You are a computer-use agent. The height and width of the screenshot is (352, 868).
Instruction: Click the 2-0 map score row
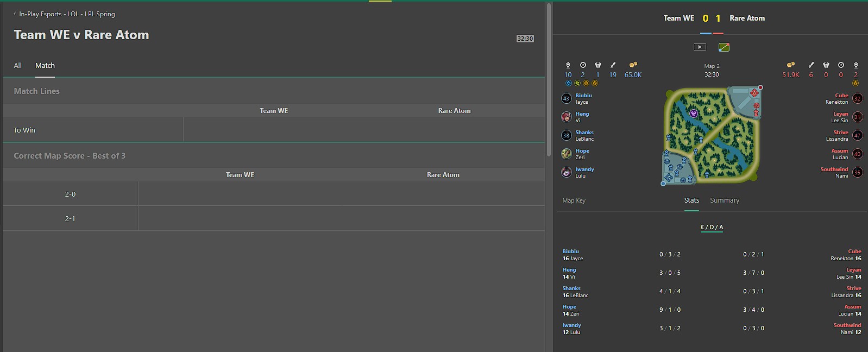(274, 194)
